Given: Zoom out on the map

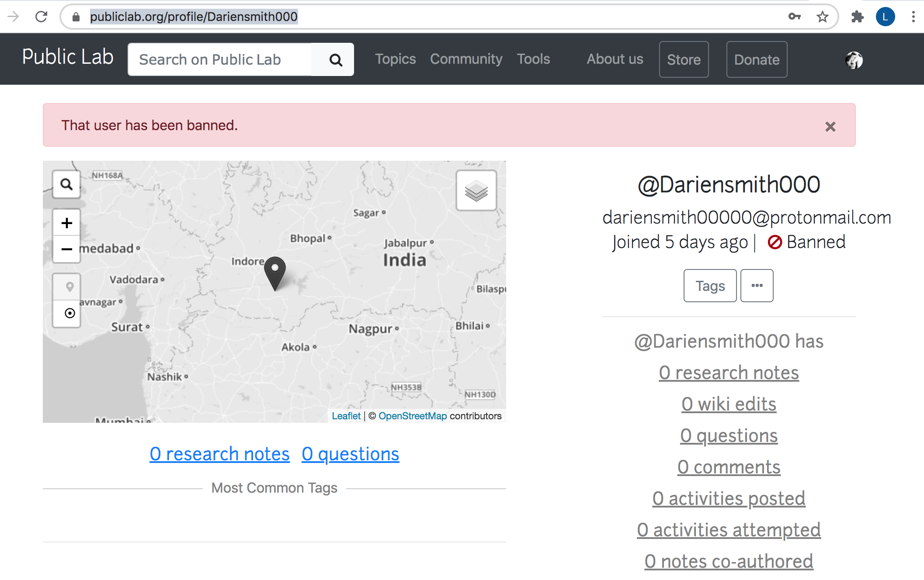Looking at the screenshot, I should 66,249.
